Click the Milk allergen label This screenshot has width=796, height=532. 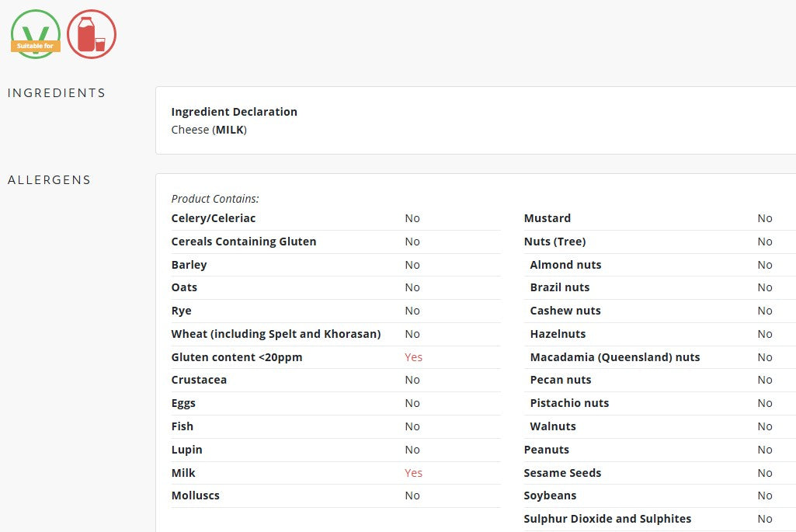tap(183, 473)
